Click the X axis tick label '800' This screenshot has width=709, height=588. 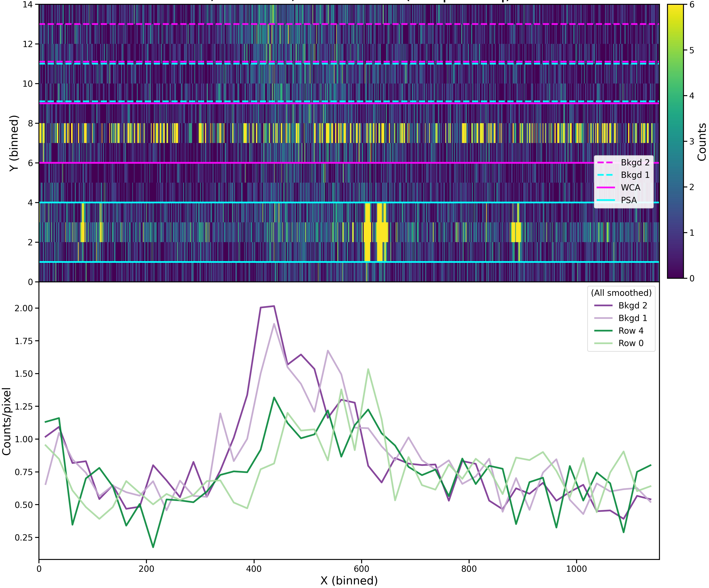coord(469,569)
